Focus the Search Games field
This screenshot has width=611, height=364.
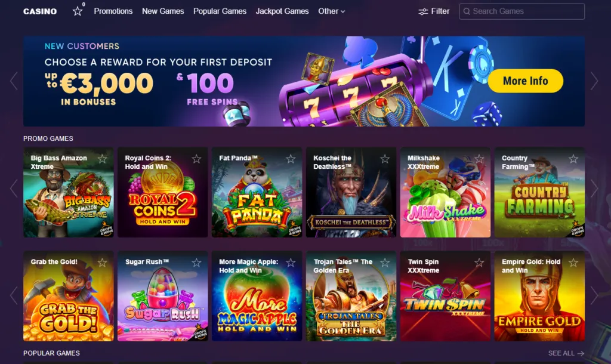521,11
